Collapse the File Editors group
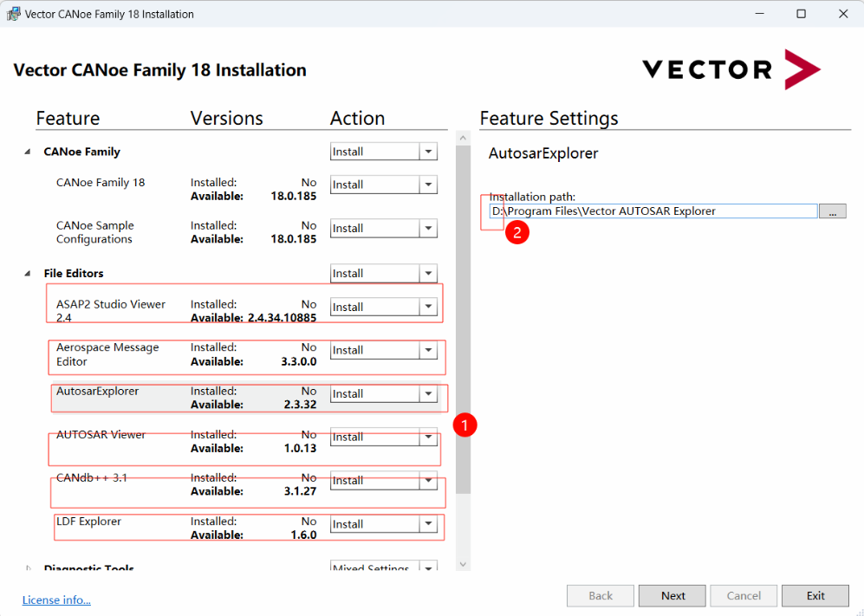Viewport: 864px width, 616px height. [x=28, y=274]
